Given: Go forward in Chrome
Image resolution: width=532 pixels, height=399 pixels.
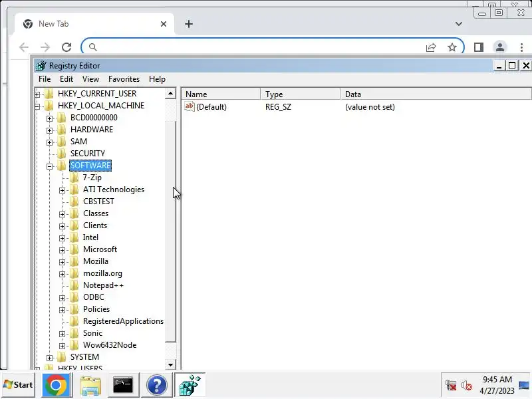Looking at the screenshot, I should pos(45,47).
